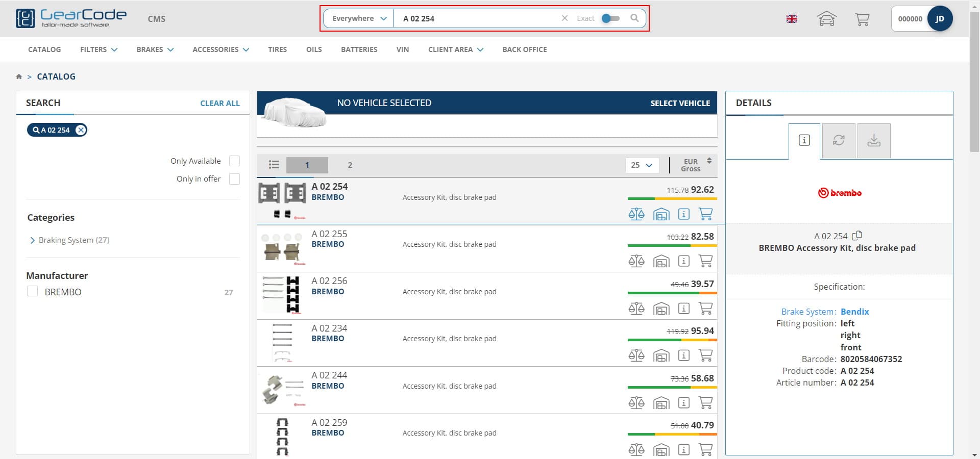The height and width of the screenshot is (459, 980).
Task: Add A 02 256 to cart
Action: pyautogui.click(x=706, y=309)
